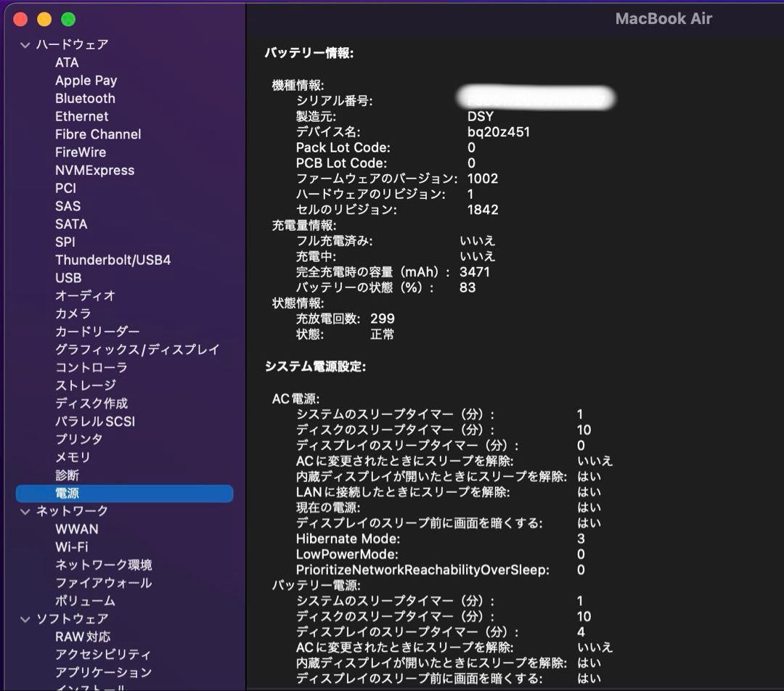Collapse the ソフトウェア section chevron
The height and width of the screenshot is (691, 784).
coord(25,619)
